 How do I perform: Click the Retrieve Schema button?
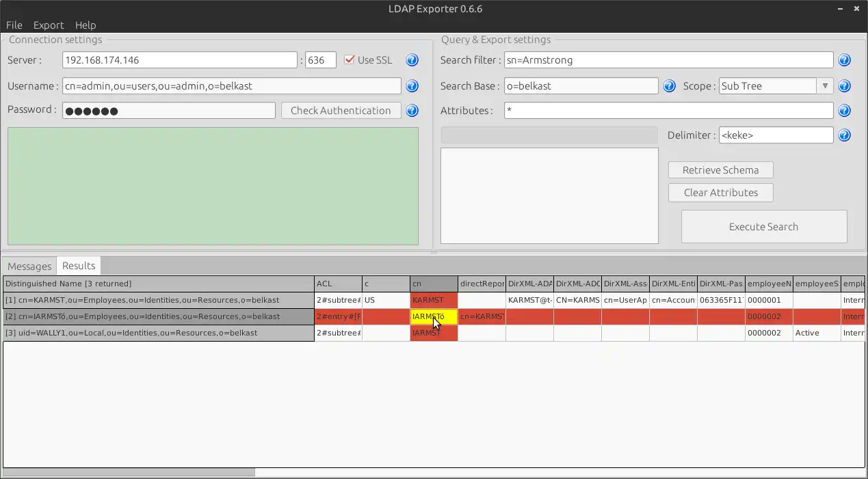(x=721, y=170)
